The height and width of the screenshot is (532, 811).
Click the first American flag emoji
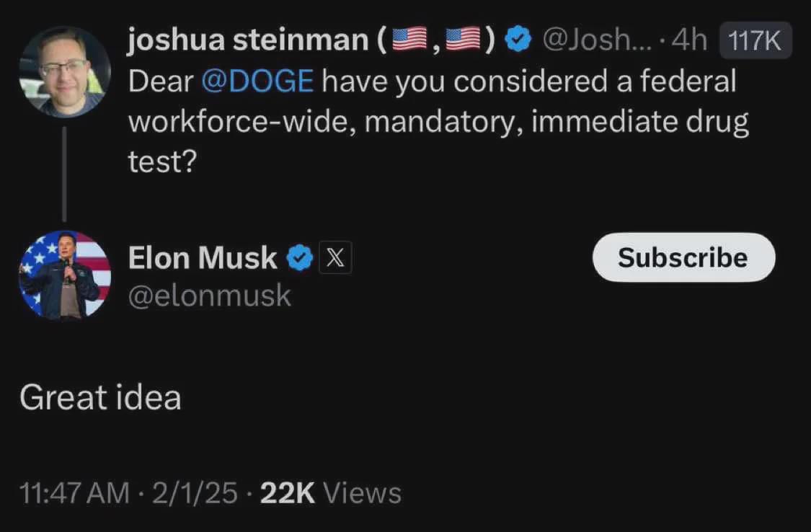(x=409, y=40)
